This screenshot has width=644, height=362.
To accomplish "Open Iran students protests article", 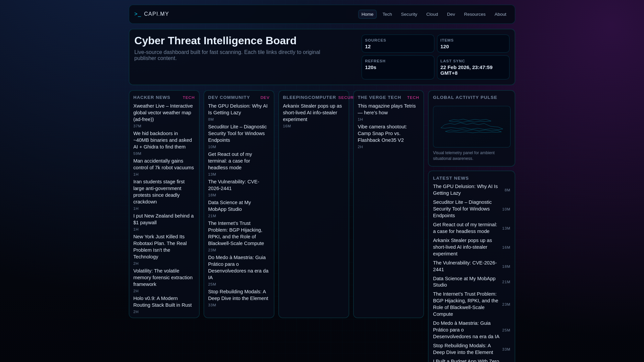I will (x=164, y=192).
